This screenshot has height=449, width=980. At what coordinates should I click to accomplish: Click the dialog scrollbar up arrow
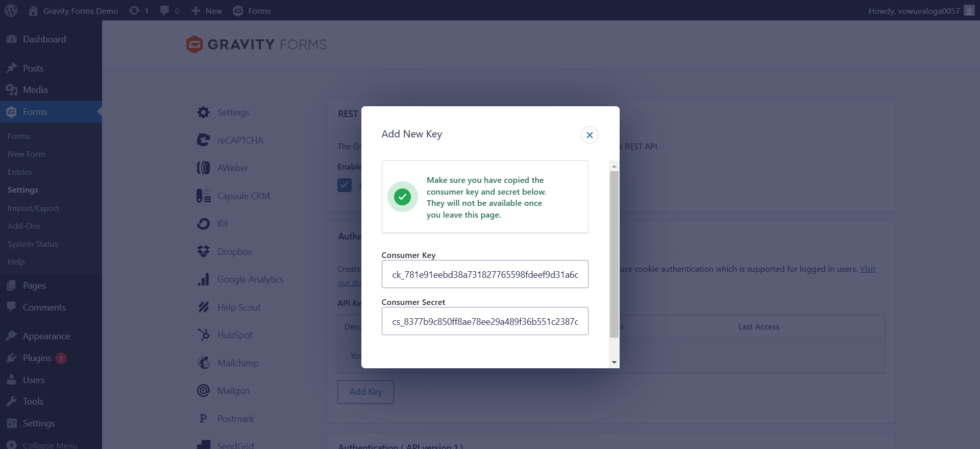614,166
